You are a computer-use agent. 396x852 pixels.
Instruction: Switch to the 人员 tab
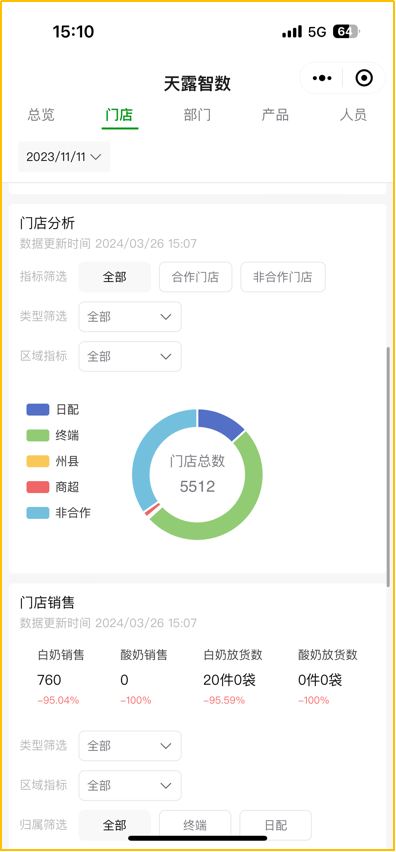(353, 115)
